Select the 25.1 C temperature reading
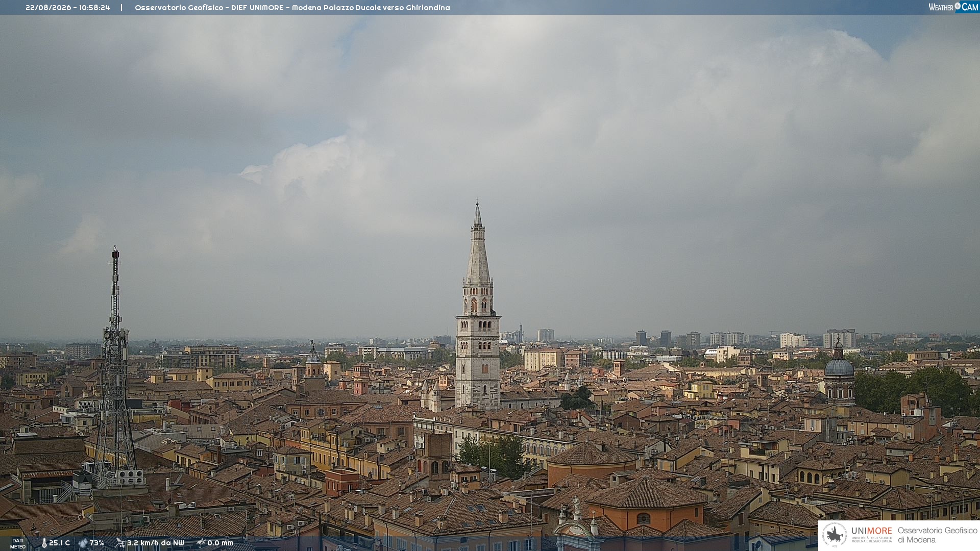The image size is (980, 551). (x=59, y=543)
